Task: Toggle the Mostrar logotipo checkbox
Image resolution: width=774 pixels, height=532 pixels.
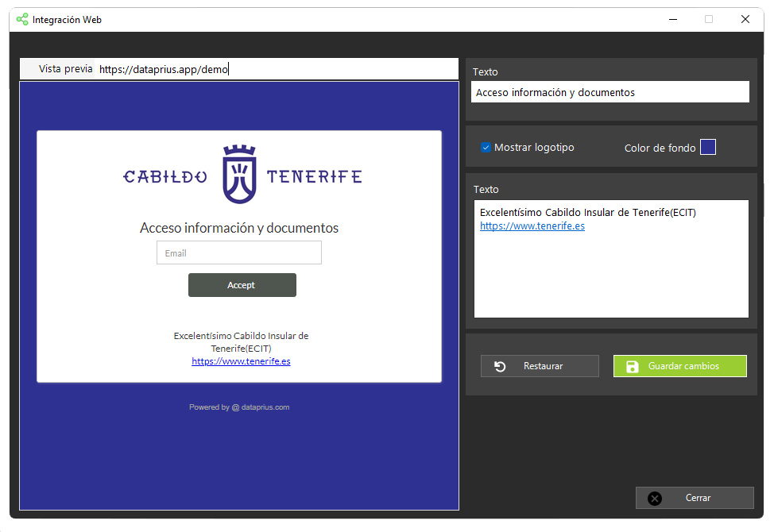Action: pyautogui.click(x=486, y=148)
